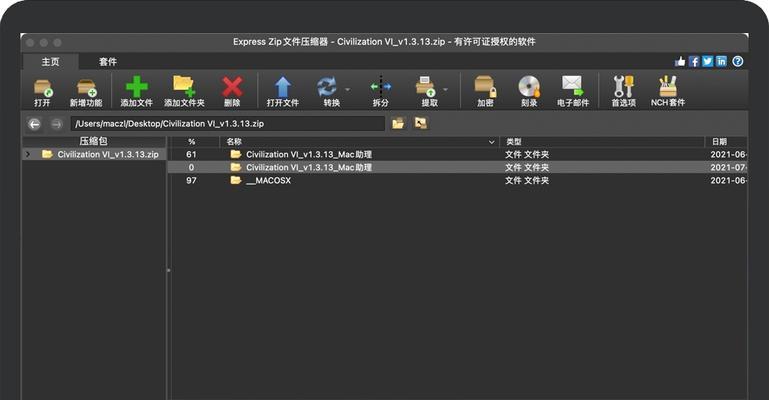Select the 0% Civilization VI_v1.3.13_Mac助理 row
This screenshot has height=400, width=769.
point(458,167)
